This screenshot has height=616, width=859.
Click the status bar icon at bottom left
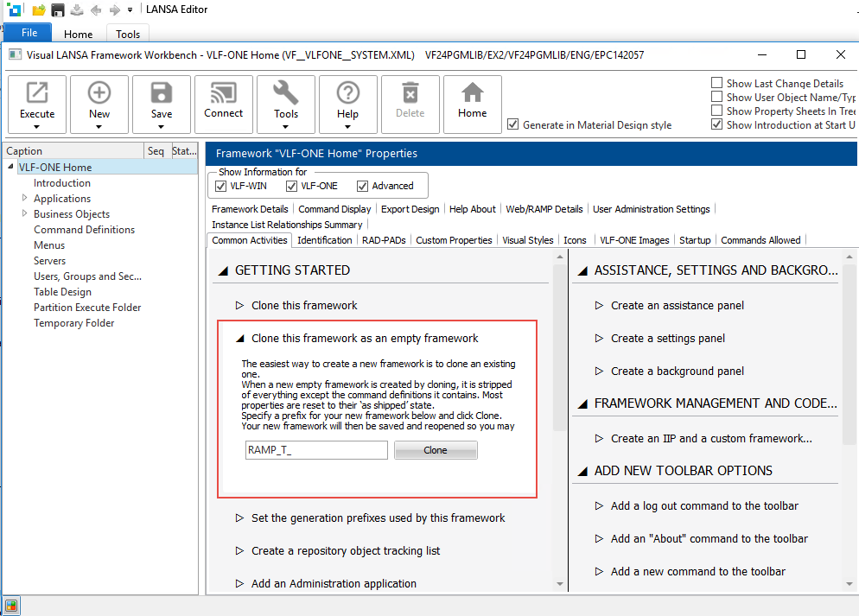11,606
